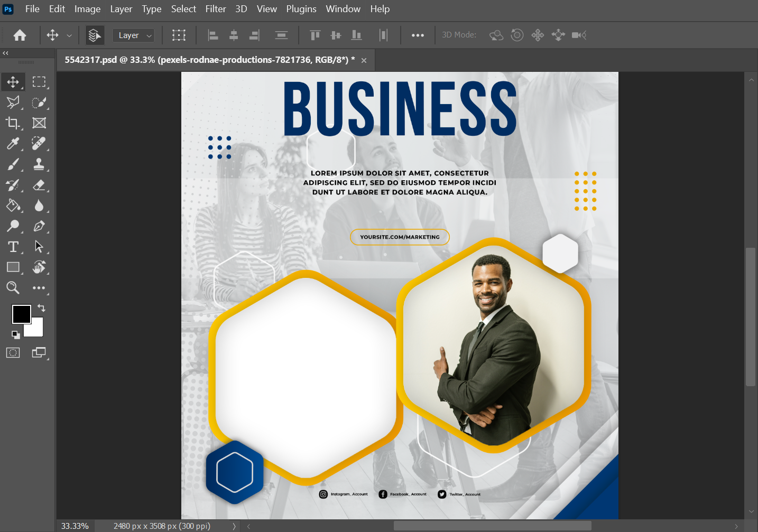Click the Home button

click(20, 35)
